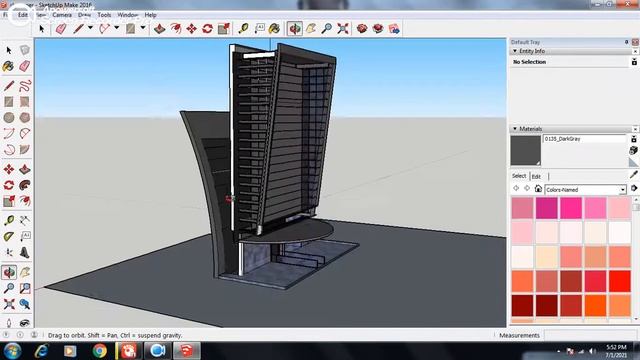Viewport: 640px width, 360px height.
Task: Open the Colors-Named library dropdown
Action: 622,190
